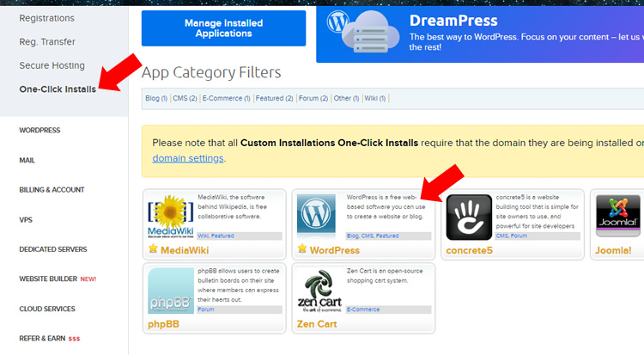Expand CLOUD SERVICES sidebar section
Viewport: 644px width, 355px height.
tap(47, 309)
